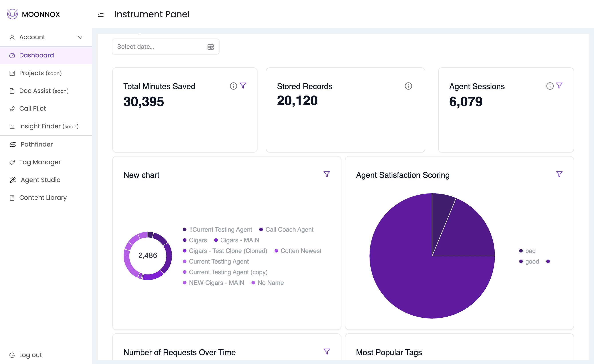Select the Pathfinder tool

click(36, 144)
